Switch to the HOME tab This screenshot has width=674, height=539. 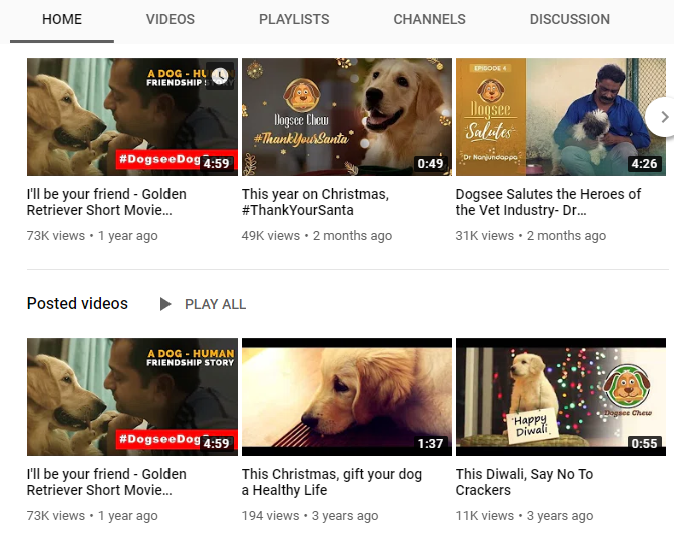click(62, 19)
